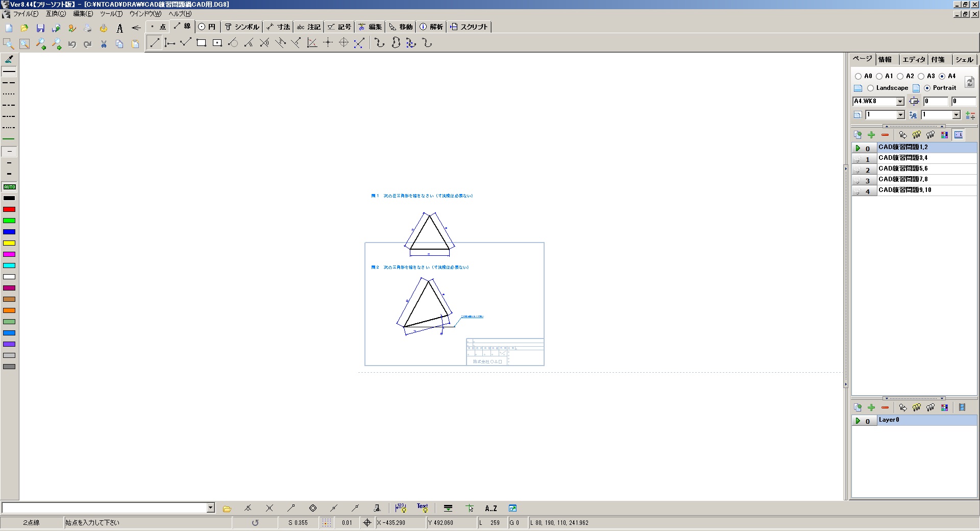Pick the red color swatch
980x531 pixels.
[x=9, y=209]
